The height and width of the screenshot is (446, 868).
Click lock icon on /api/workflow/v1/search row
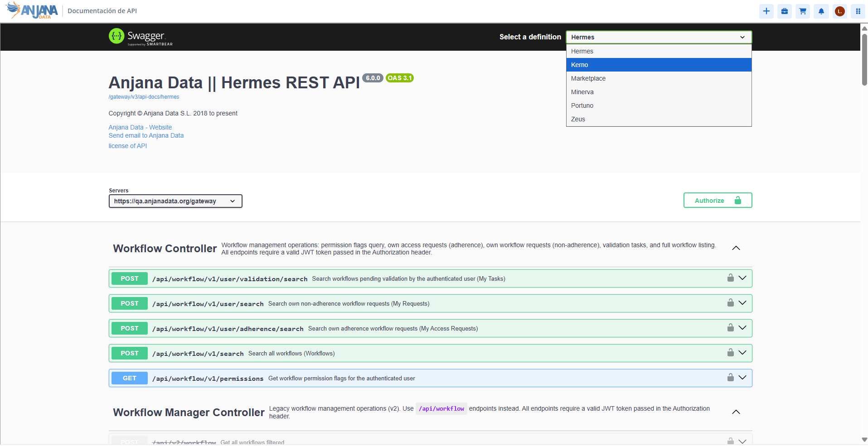tap(731, 353)
